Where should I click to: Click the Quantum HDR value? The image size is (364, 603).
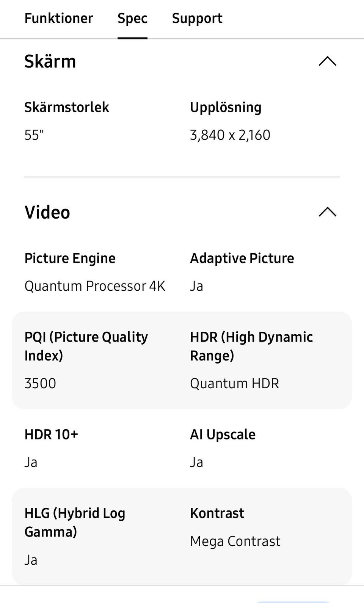pyautogui.click(x=234, y=383)
